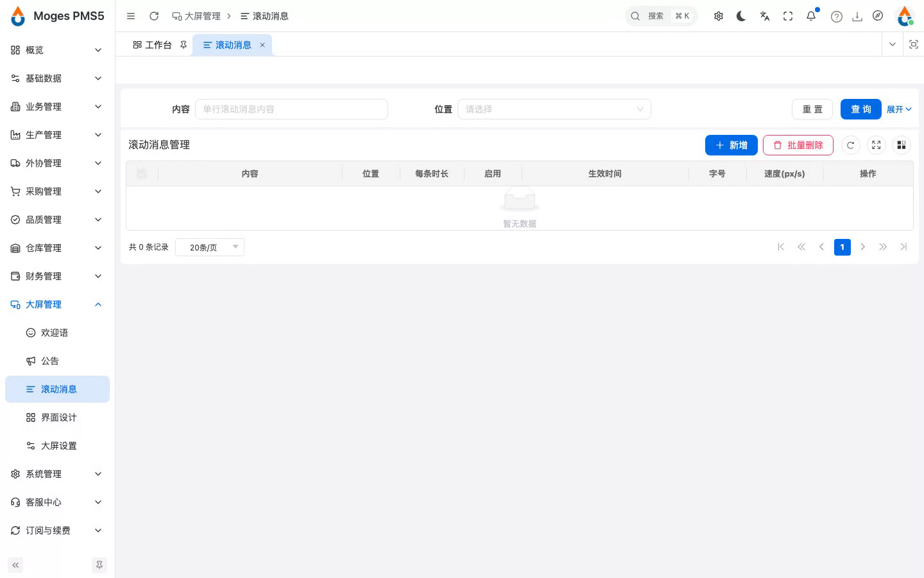Maximize content area icon beside tabs
The width and height of the screenshot is (924, 578).
914,44
